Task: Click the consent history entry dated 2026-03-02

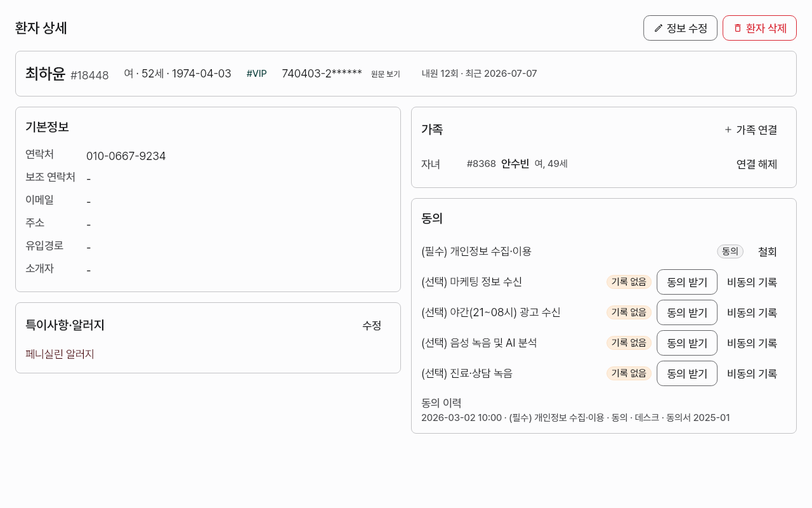Action: point(575,418)
